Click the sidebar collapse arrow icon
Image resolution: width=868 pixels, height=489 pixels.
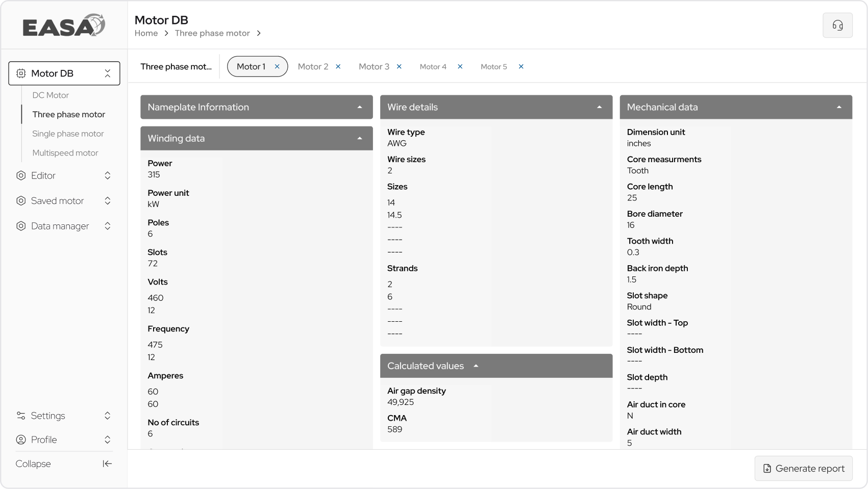pos(107,464)
